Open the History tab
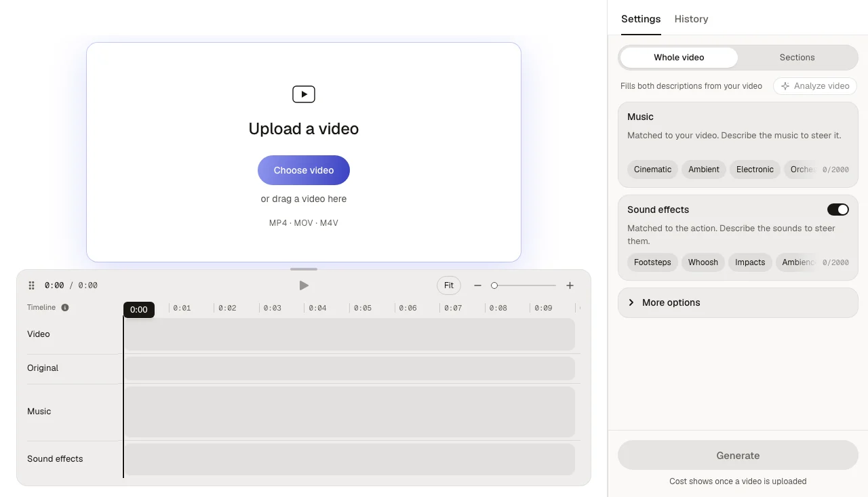Screen dimensions: 868x497 691,19
